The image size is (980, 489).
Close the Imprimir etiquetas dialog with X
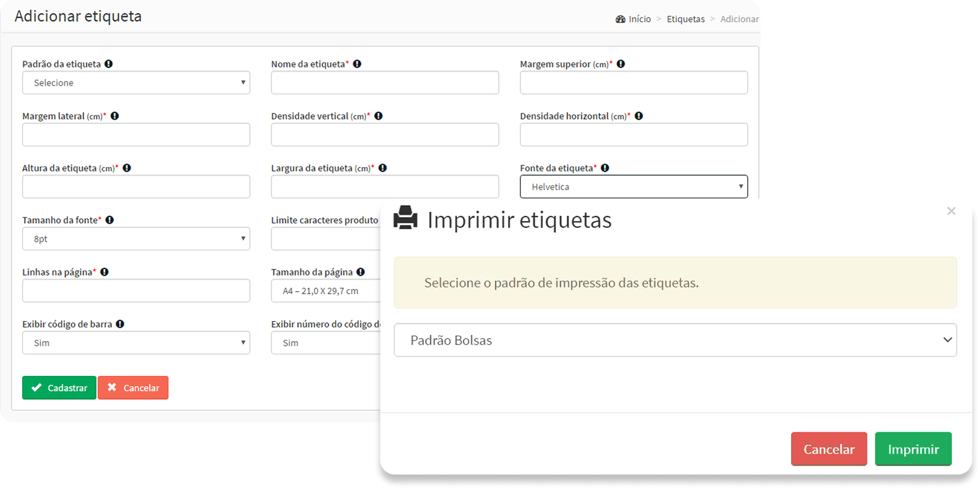pos(951,211)
